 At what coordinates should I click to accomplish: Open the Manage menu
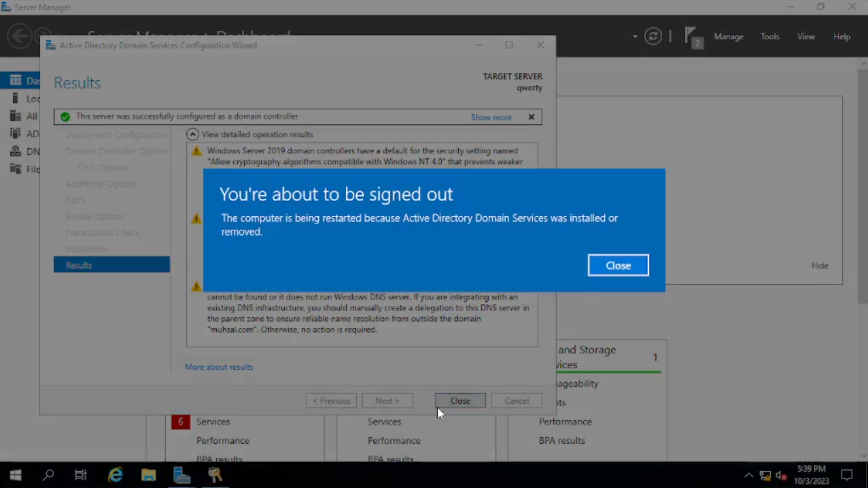coord(729,37)
